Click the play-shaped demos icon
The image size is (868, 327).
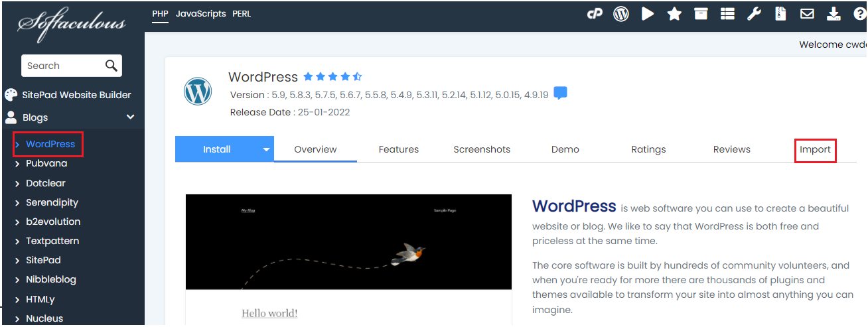[x=648, y=14]
